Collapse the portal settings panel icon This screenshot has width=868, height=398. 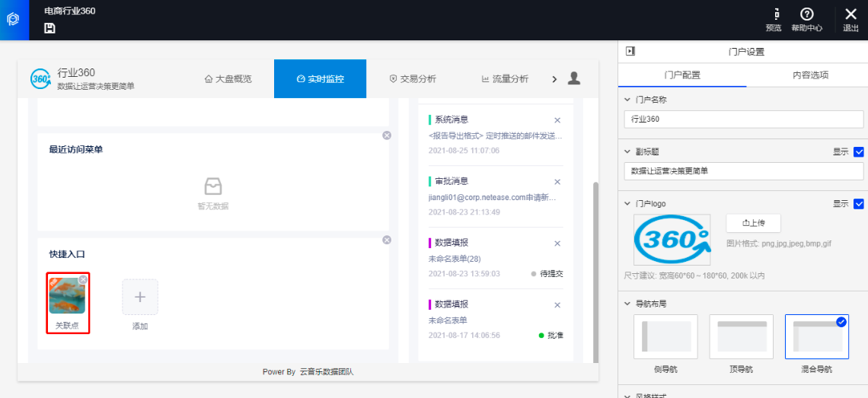[x=630, y=52]
